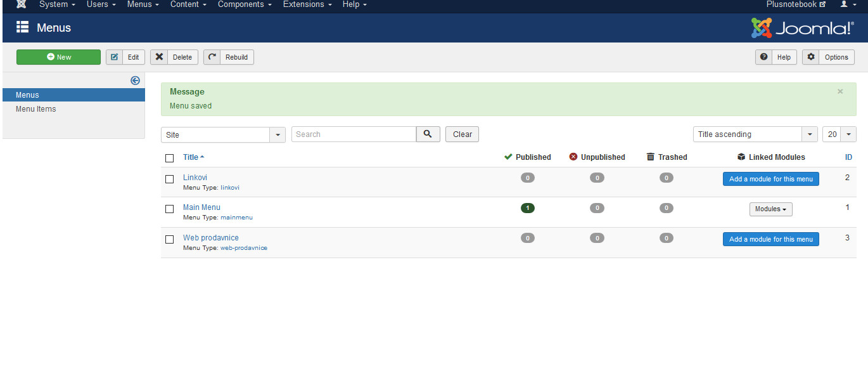Click the magnifier search icon button
The width and height of the screenshot is (868, 392).
pos(428,134)
